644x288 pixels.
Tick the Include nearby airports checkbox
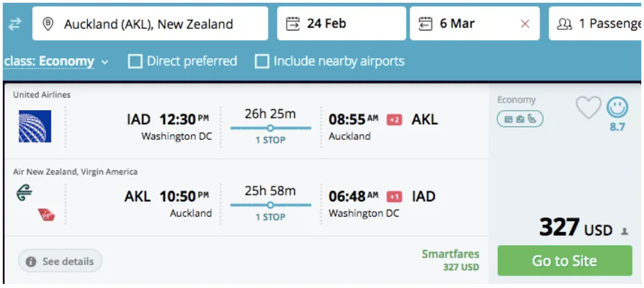click(x=262, y=62)
